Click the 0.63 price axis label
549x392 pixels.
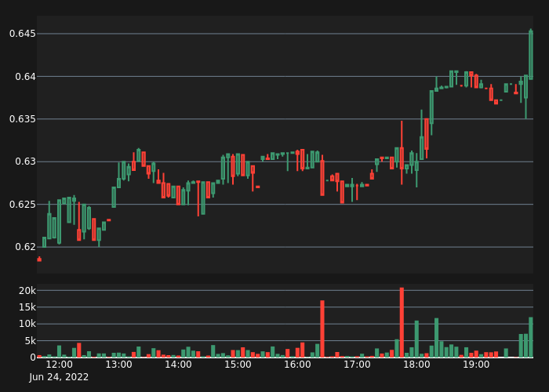[25, 162]
